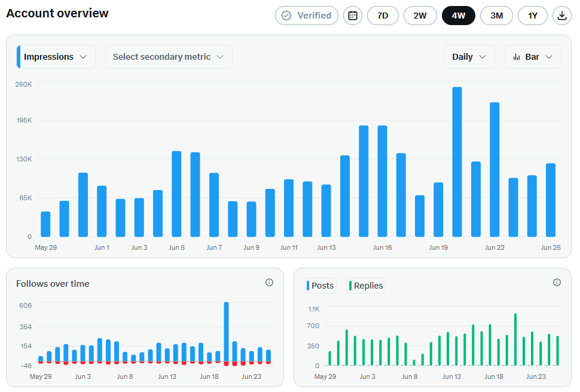Click the 260K axis label
This screenshot has height=392, width=580.
pyautogui.click(x=24, y=84)
